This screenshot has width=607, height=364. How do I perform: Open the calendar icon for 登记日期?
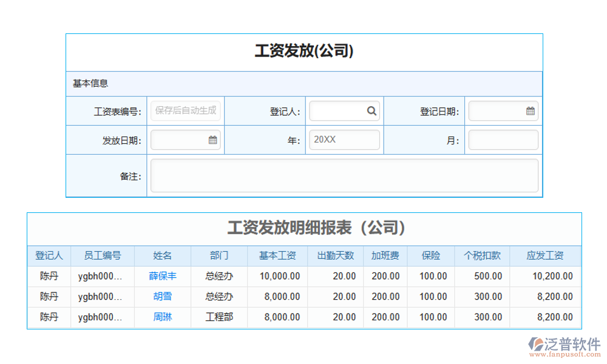[x=530, y=111]
